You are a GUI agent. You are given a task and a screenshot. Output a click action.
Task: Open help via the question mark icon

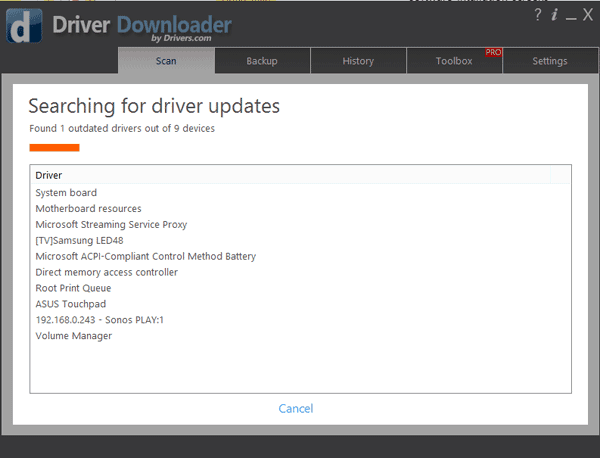point(538,15)
